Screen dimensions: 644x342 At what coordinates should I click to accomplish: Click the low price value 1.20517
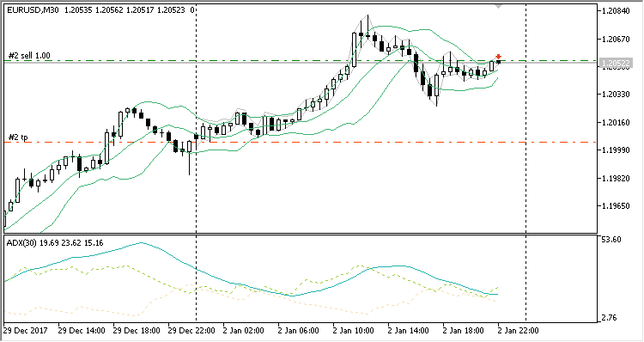coord(140,10)
